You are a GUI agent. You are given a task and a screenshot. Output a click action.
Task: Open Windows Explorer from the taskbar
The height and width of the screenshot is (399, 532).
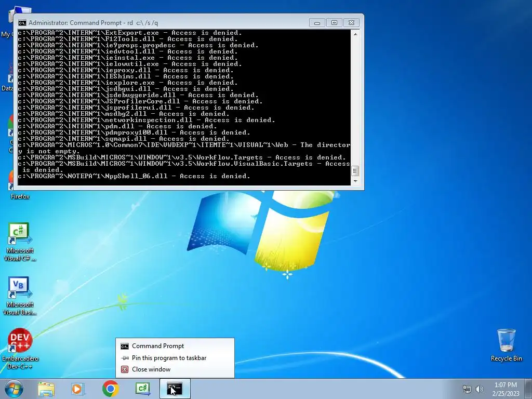point(46,389)
